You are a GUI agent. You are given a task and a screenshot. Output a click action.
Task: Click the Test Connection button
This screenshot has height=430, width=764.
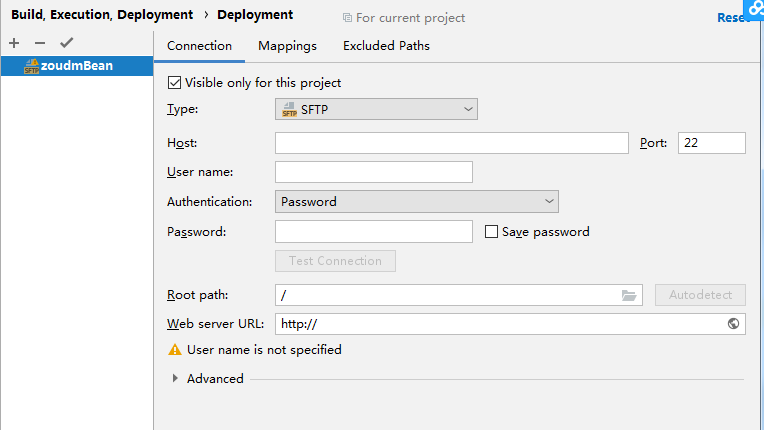coord(335,261)
